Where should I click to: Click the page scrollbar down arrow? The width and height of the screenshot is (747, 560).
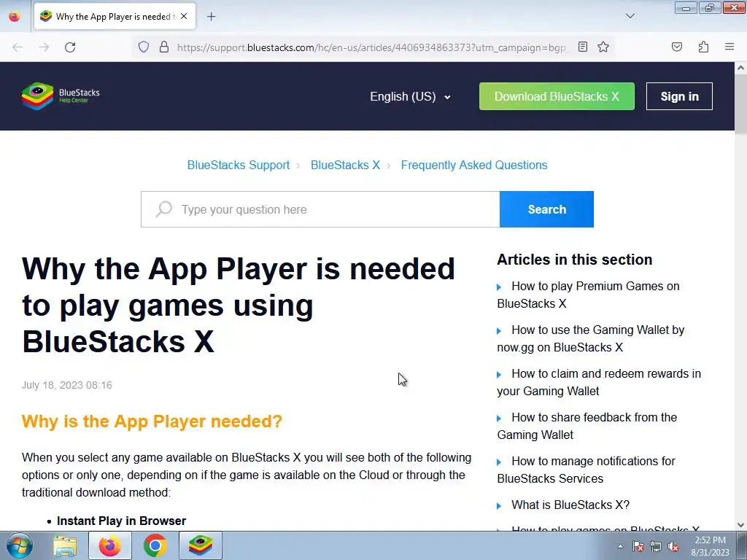(740, 525)
